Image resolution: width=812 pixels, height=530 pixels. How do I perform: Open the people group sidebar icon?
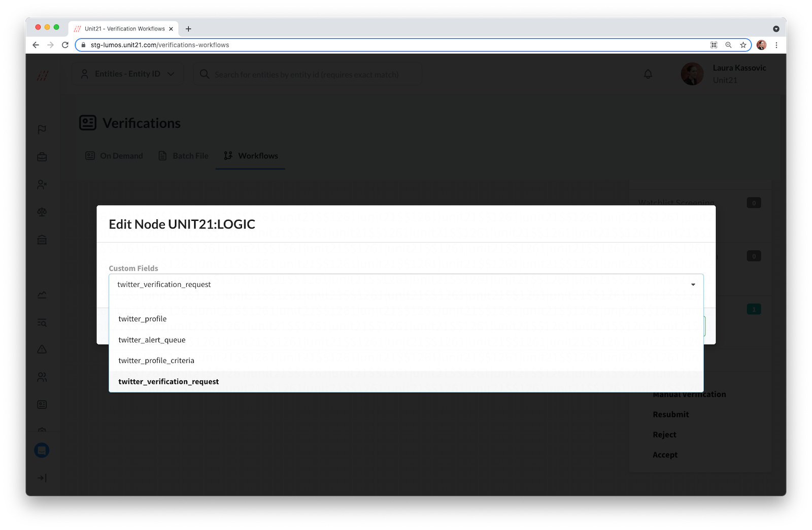pyautogui.click(x=42, y=377)
